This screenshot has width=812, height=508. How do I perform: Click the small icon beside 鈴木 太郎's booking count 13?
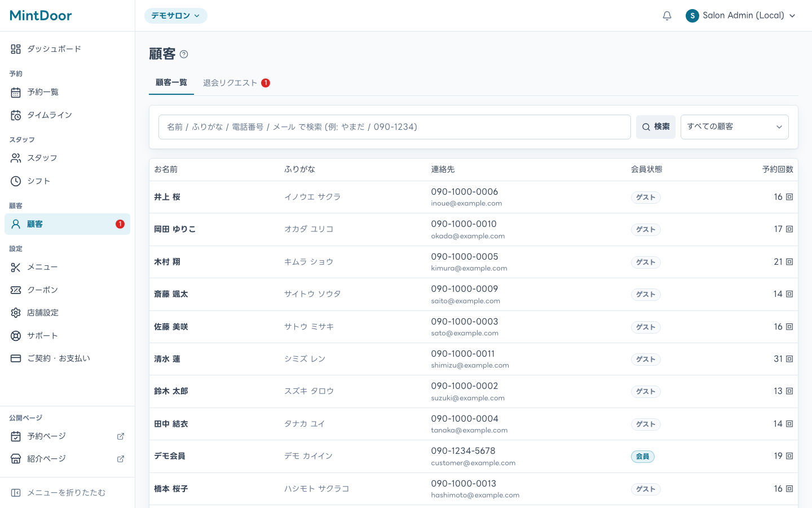789,391
